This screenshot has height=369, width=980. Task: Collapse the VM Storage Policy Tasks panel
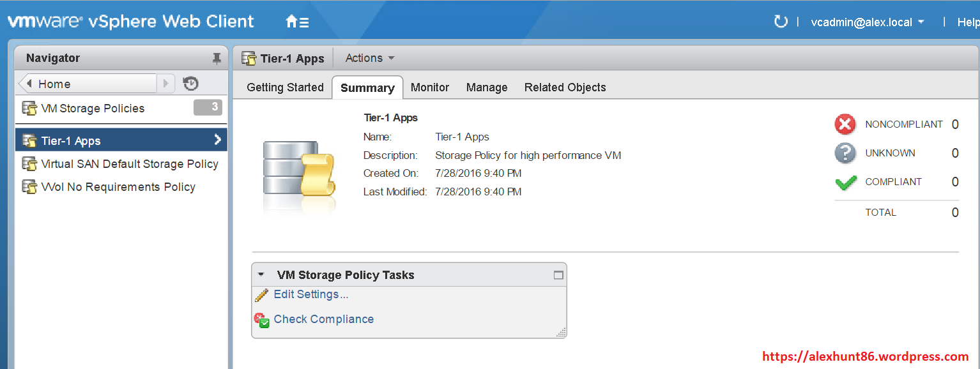click(x=260, y=274)
